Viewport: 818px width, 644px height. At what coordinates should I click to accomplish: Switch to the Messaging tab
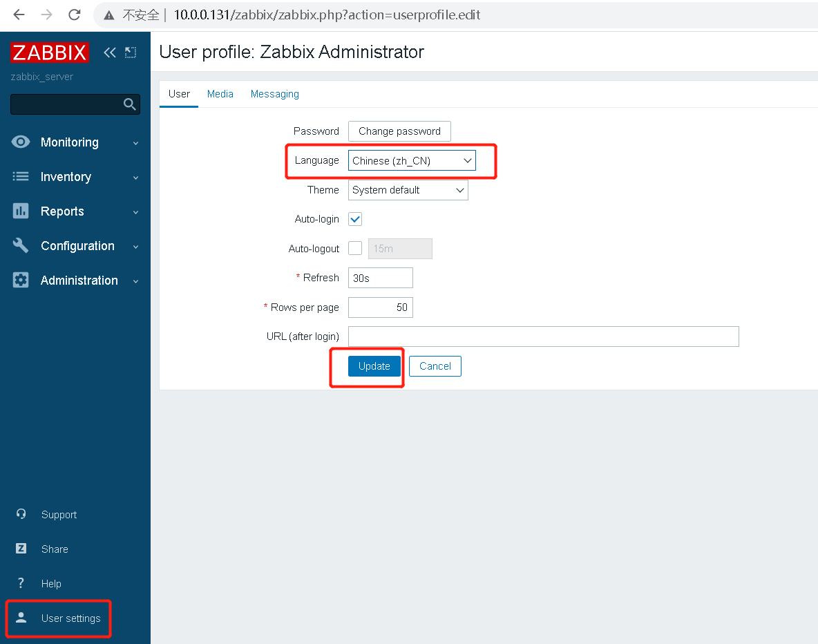pyautogui.click(x=275, y=94)
